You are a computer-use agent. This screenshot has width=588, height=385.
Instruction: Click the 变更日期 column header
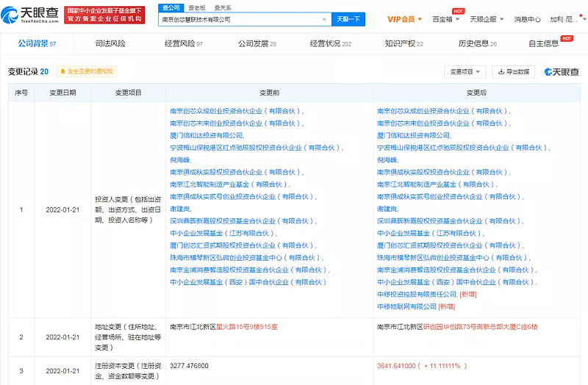62,93
